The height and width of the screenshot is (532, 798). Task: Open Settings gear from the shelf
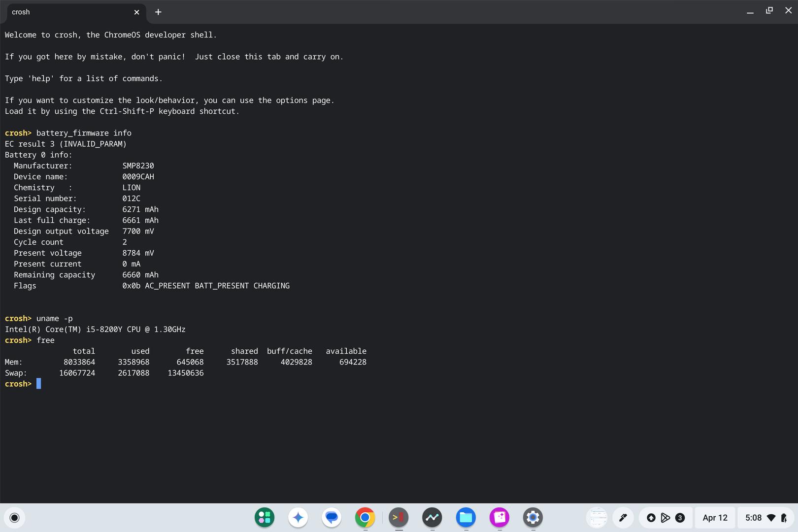click(x=532, y=517)
